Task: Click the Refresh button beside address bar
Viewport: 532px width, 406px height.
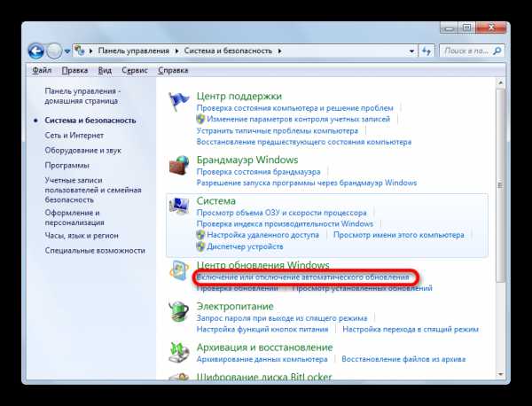Action: 426,51
